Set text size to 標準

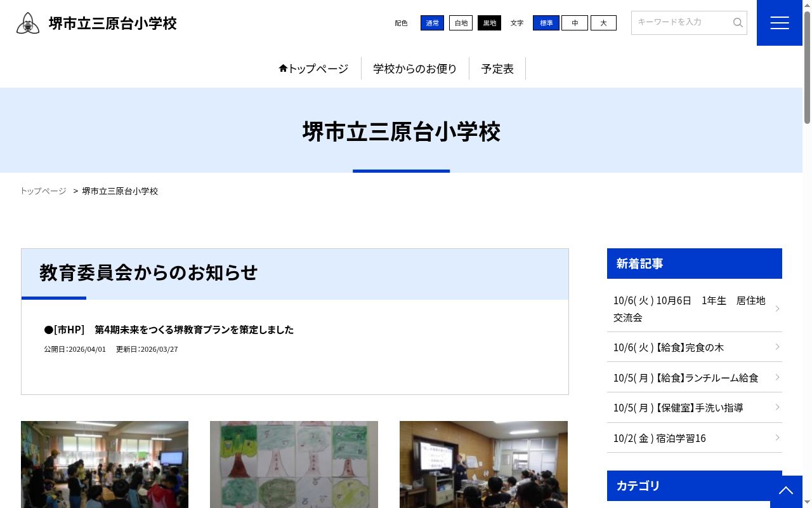[546, 23]
